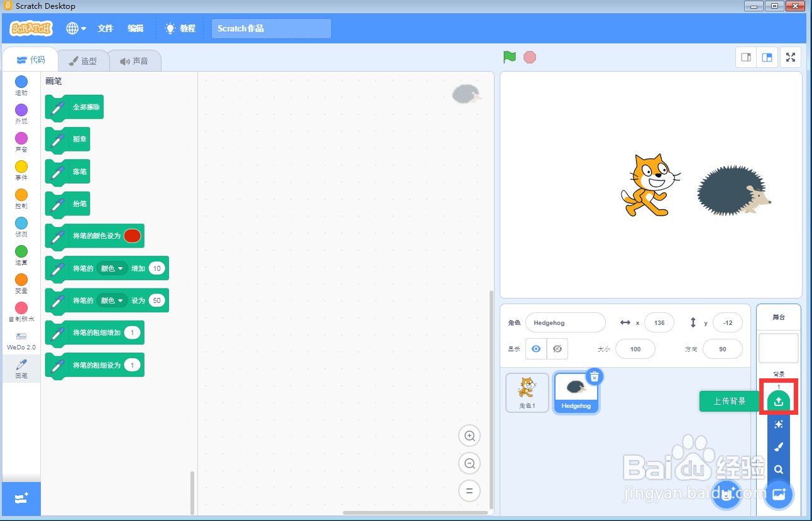This screenshot has width=812, height=521.
Task: Open the 颜色 dropdown in the pen increase block
Action: point(112,268)
